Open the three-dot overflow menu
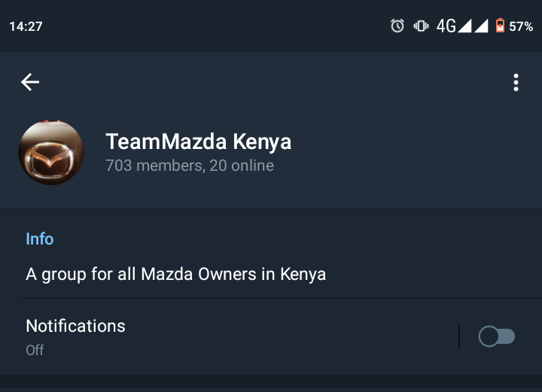542x392 pixels. pyautogui.click(x=516, y=82)
